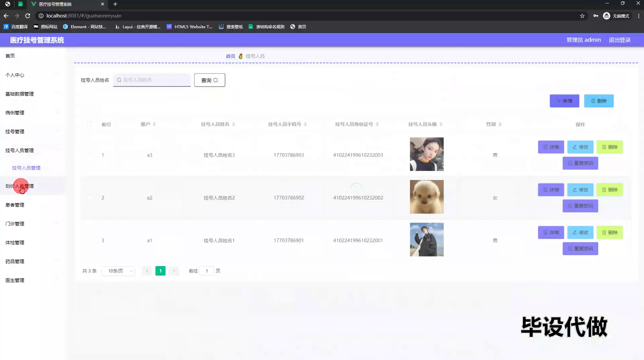The height and width of the screenshot is (360, 644).
Task: Expand 患者管理 in the sidebar
Action: pos(33,205)
